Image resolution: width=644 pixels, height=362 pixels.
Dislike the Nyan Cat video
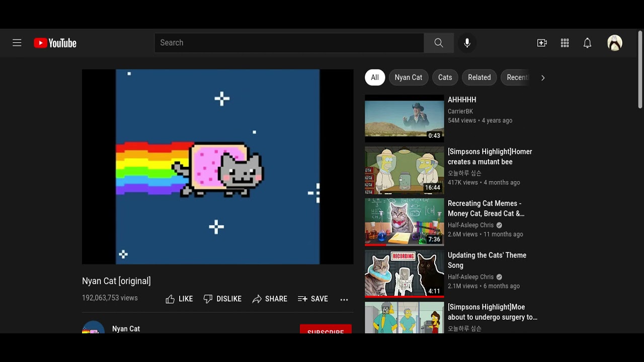pyautogui.click(x=222, y=299)
